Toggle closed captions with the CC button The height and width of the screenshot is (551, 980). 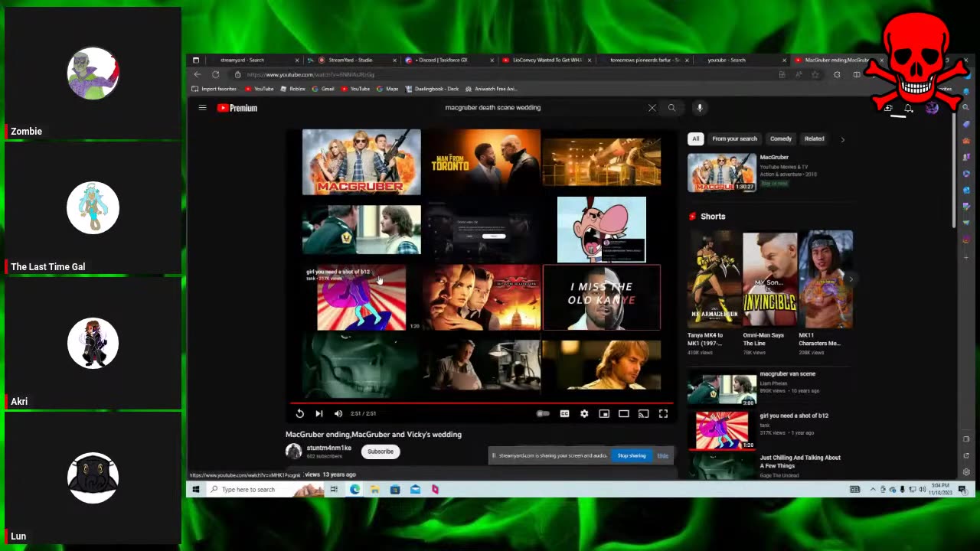(x=564, y=413)
